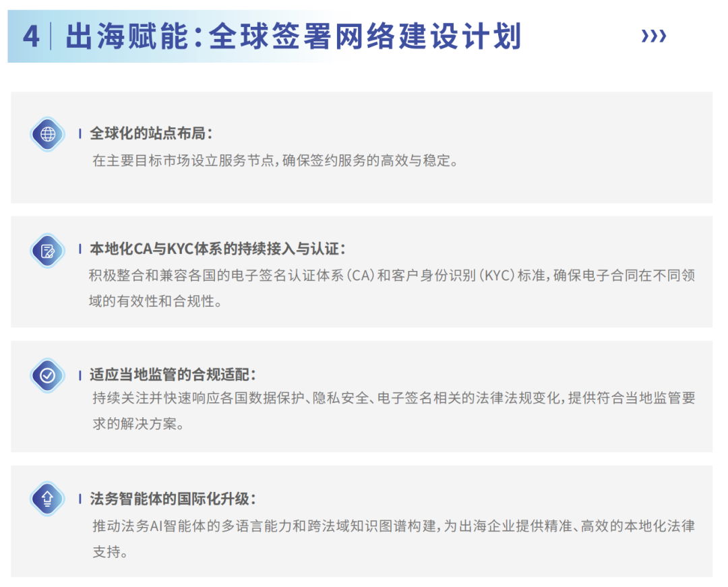
Task: Click the text line 域的有效性和合规性
Action: (155, 301)
